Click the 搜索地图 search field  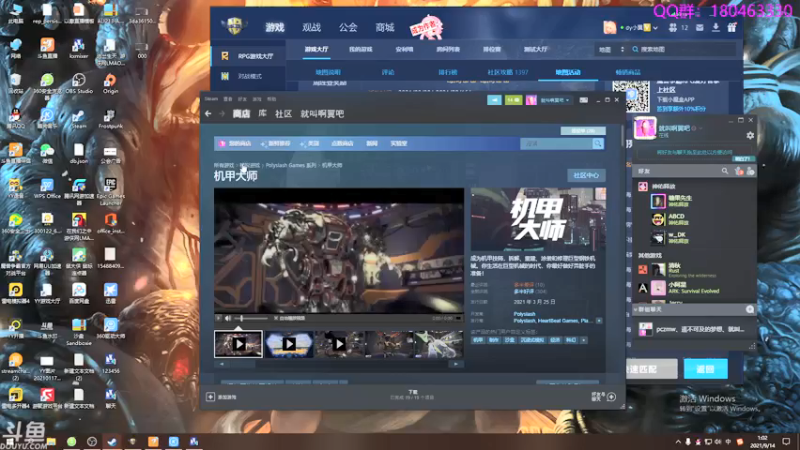click(x=684, y=49)
